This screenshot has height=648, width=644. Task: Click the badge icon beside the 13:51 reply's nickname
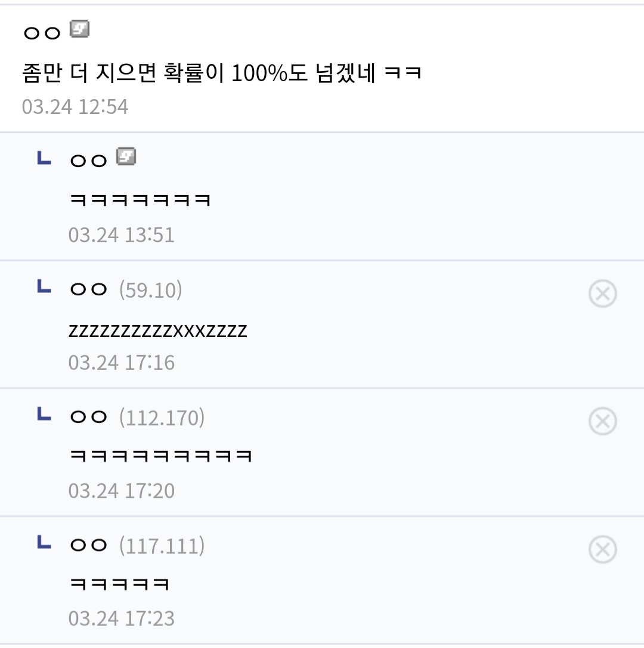126,157
